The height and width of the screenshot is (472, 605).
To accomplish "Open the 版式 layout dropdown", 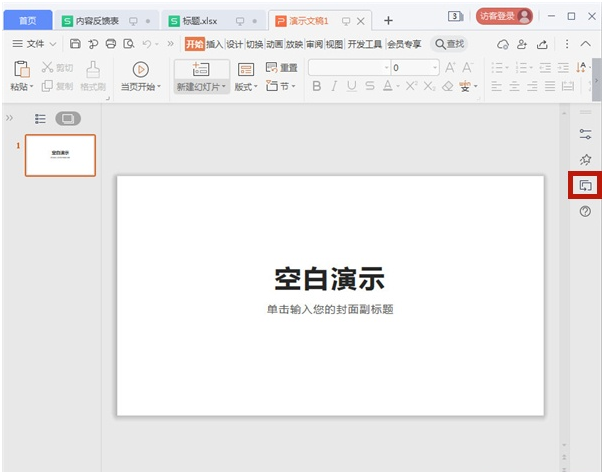I will point(246,87).
